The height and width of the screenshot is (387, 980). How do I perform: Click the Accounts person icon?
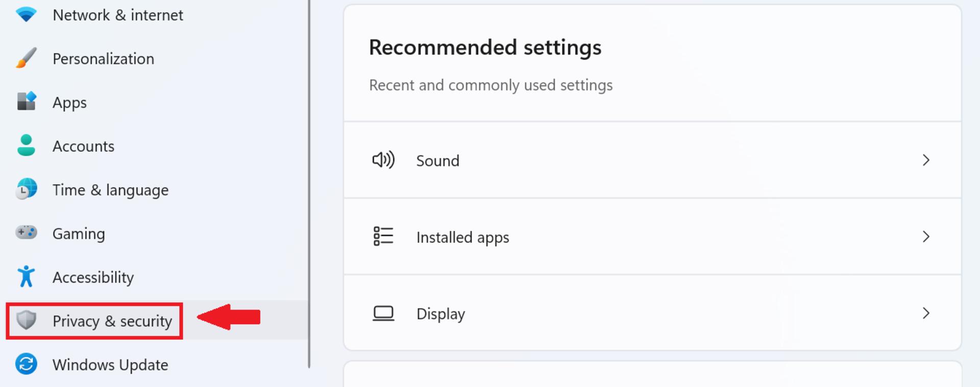[26, 145]
